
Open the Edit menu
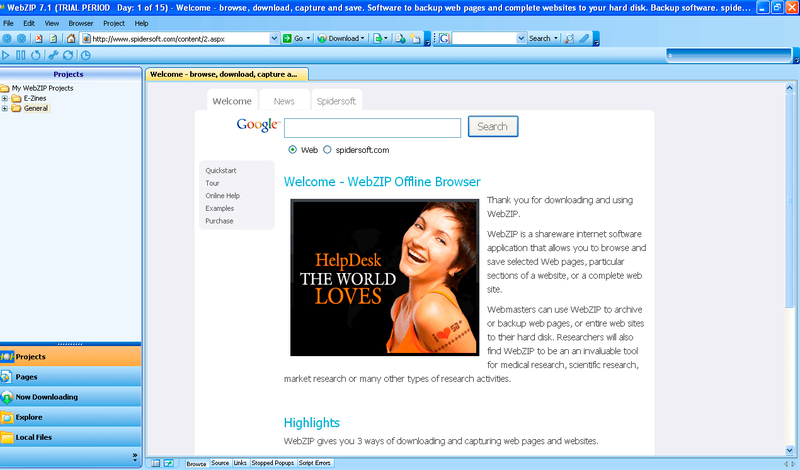29,23
